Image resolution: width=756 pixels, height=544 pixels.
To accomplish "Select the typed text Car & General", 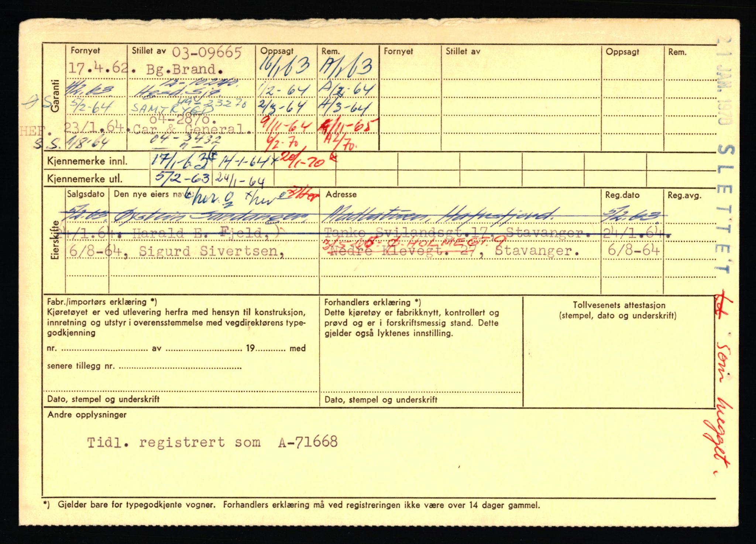I will pyautogui.click(x=192, y=129).
